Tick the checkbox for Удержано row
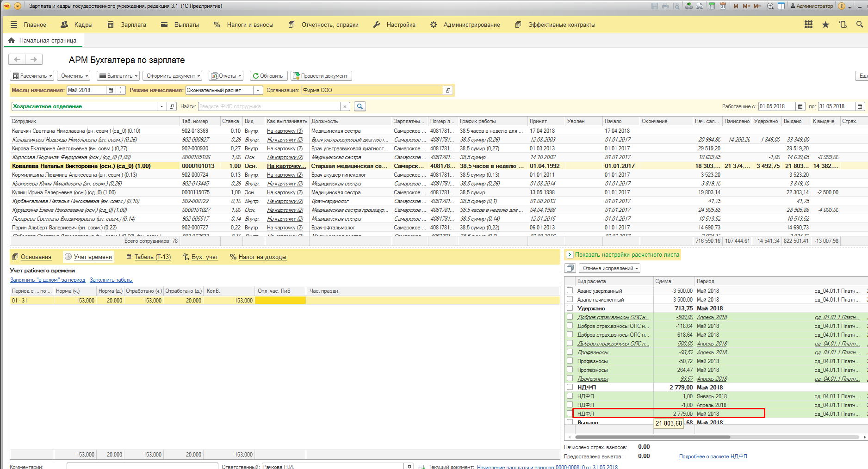Image resolution: width=868 pixels, height=469 pixels. coord(570,308)
